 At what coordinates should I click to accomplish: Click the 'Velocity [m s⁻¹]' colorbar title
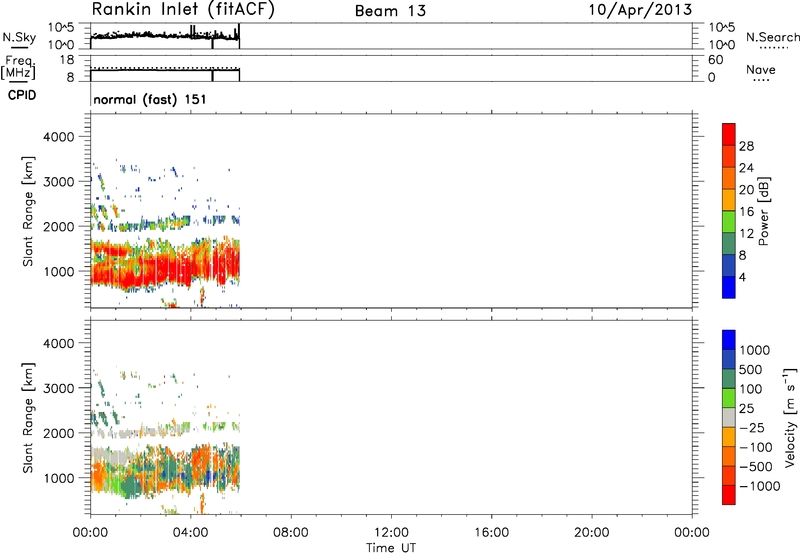pyautogui.click(x=790, y=417)
